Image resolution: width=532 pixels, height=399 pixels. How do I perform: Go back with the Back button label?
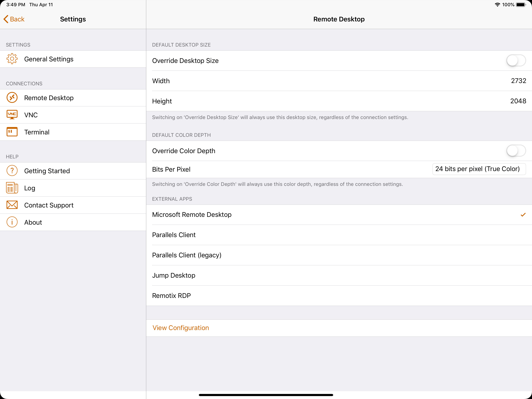click(17, 19)
